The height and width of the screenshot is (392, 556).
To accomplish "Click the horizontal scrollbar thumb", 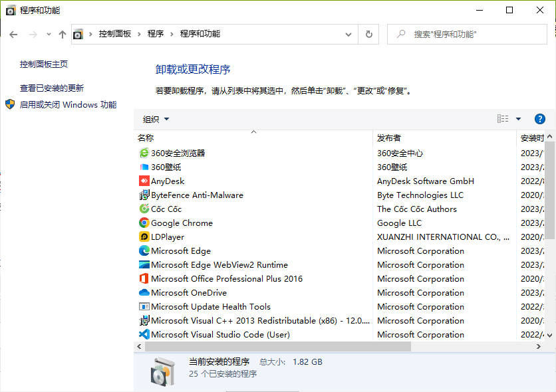I will tap(278, 346).
